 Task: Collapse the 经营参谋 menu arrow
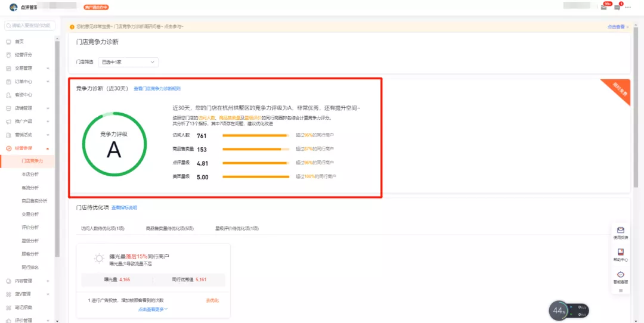click(x=48, y=148)
